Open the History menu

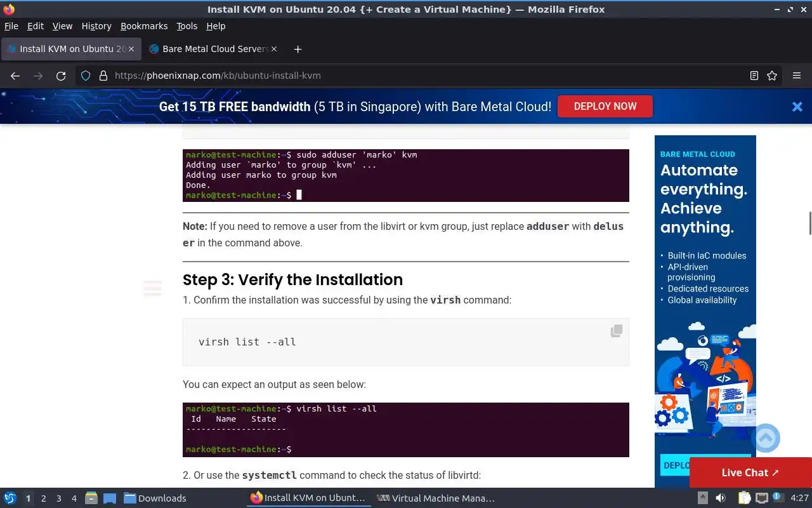point(96,26)
